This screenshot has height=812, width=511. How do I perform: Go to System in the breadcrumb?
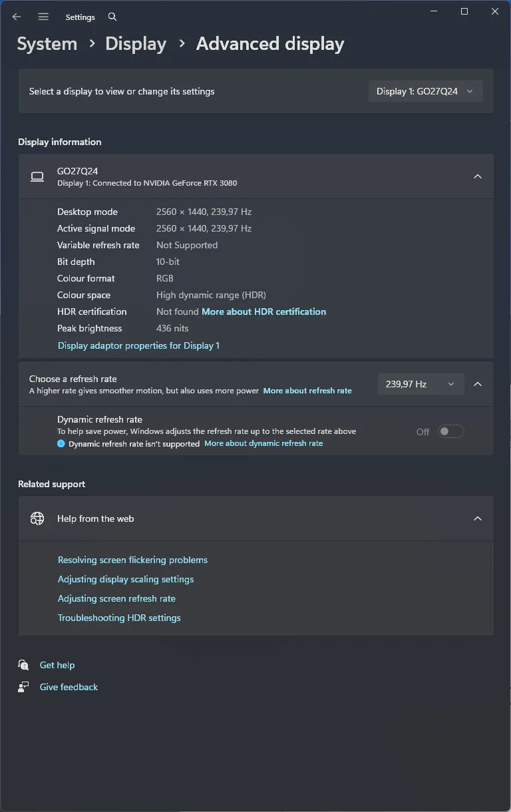(47, 44)
